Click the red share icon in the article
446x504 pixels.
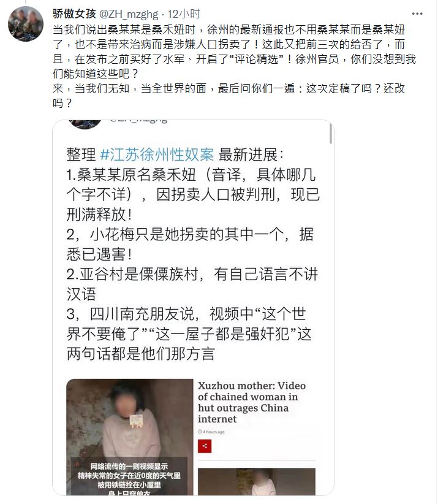pyautogui.click(x=205, y=446)
